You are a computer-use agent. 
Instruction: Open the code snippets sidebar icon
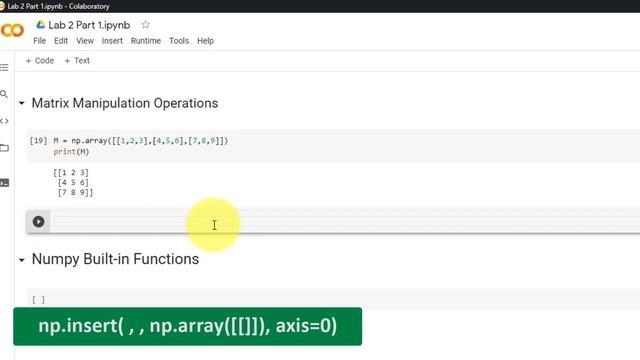point(4,121)
